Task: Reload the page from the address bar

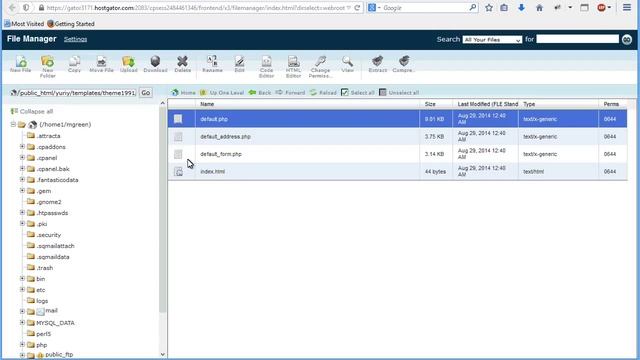Action: tap(357, 8)
